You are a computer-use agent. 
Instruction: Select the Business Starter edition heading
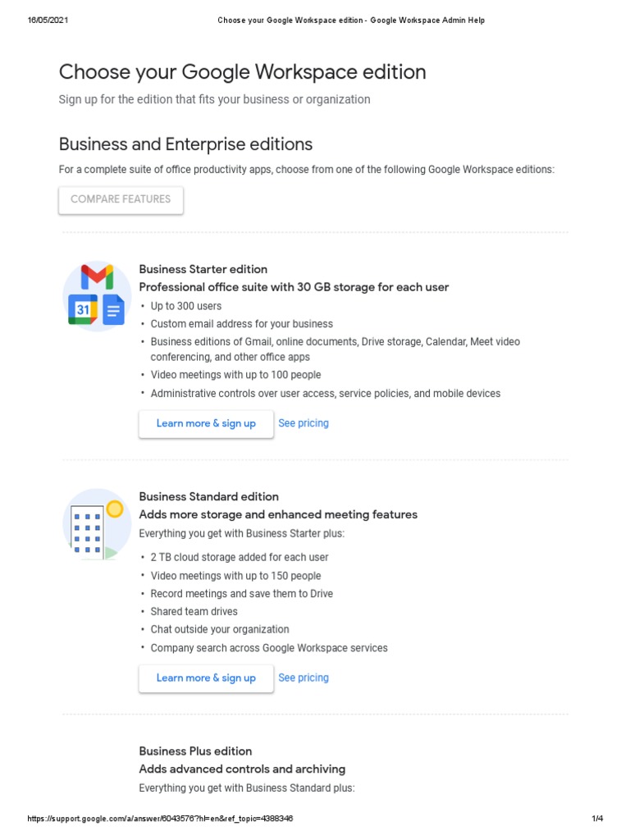tap(203, 269)
